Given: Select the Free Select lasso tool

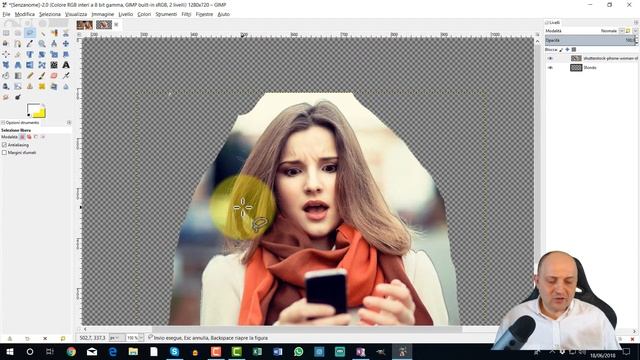Looking at the screenshot, I should [30, 33].
